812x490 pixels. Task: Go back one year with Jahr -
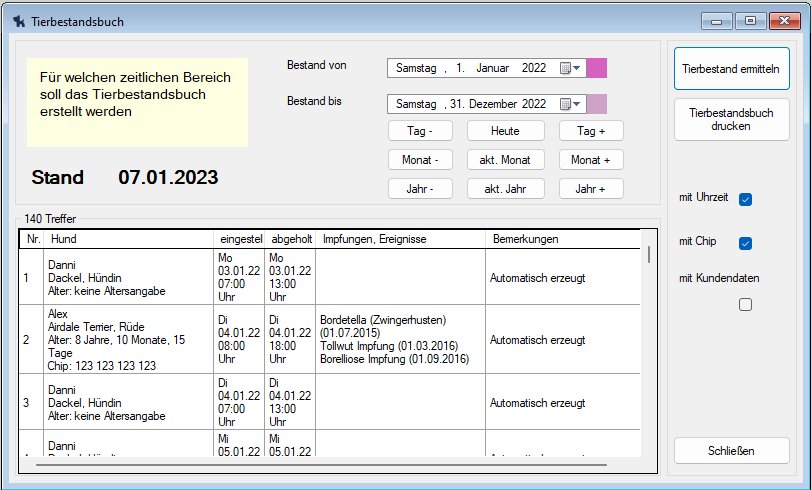coord(420,189)
